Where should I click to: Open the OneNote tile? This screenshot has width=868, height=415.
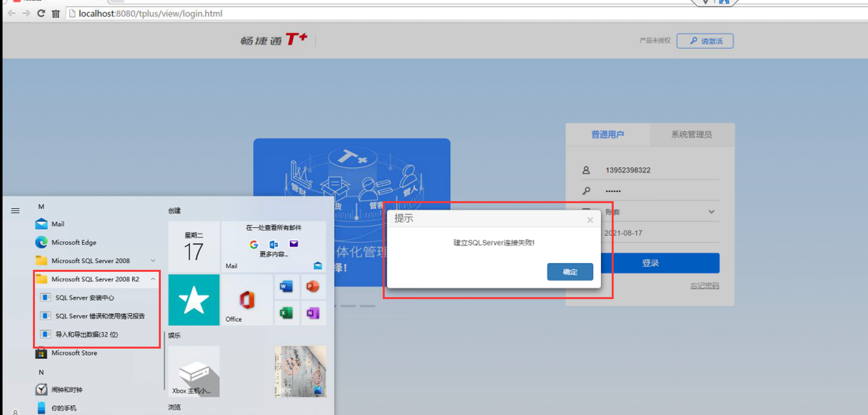tap(313, 313)
